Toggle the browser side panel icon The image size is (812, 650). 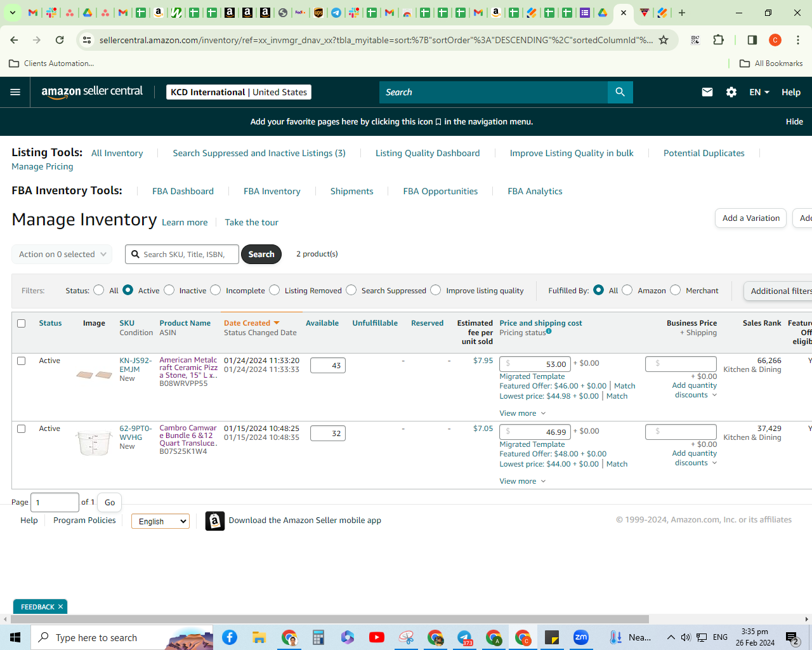(752, 40)
